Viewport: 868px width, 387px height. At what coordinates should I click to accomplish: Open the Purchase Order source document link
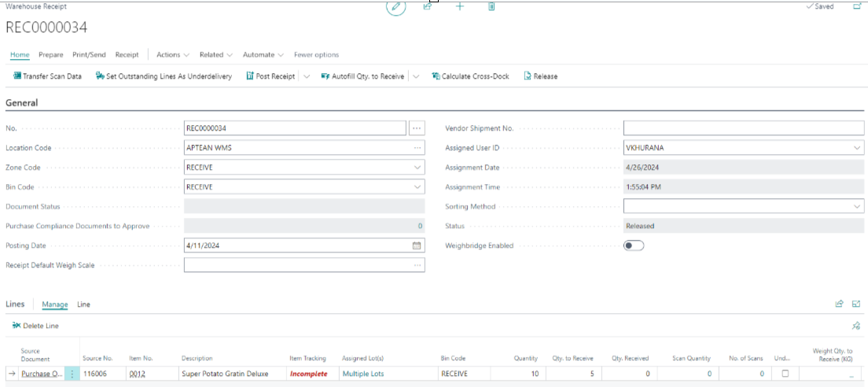[42, 374]
